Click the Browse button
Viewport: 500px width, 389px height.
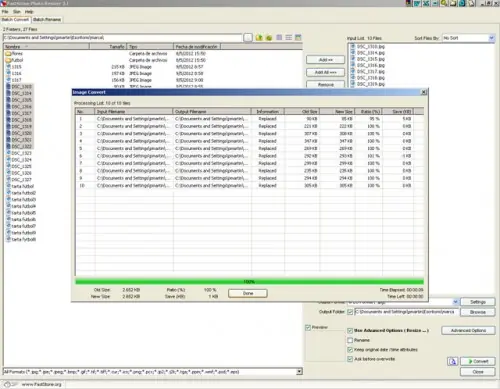click(x=478, y=312)
